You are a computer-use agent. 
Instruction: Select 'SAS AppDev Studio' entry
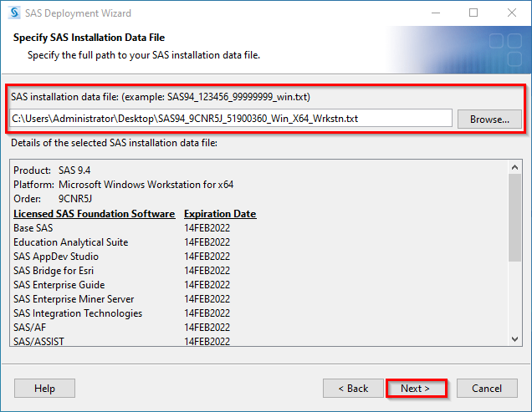(x=56, y=257)
